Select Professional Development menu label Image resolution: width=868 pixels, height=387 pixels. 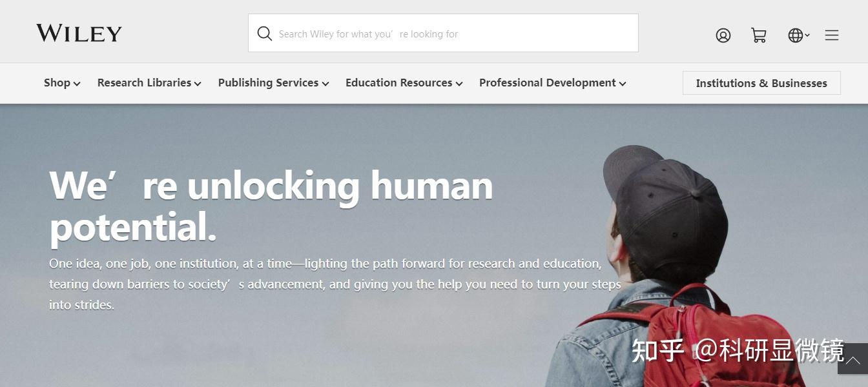(547, 83)
